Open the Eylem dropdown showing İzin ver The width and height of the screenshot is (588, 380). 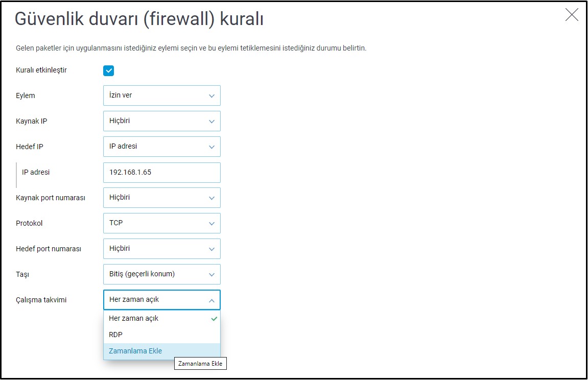(161, 96)
